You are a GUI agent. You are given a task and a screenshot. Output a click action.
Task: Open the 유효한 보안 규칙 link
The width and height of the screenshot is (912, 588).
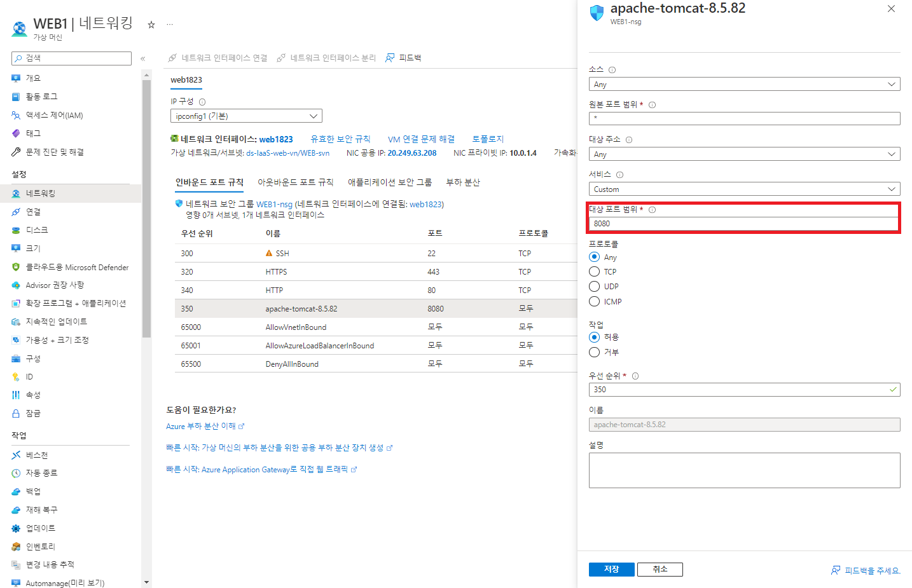[x=340, y=139]
